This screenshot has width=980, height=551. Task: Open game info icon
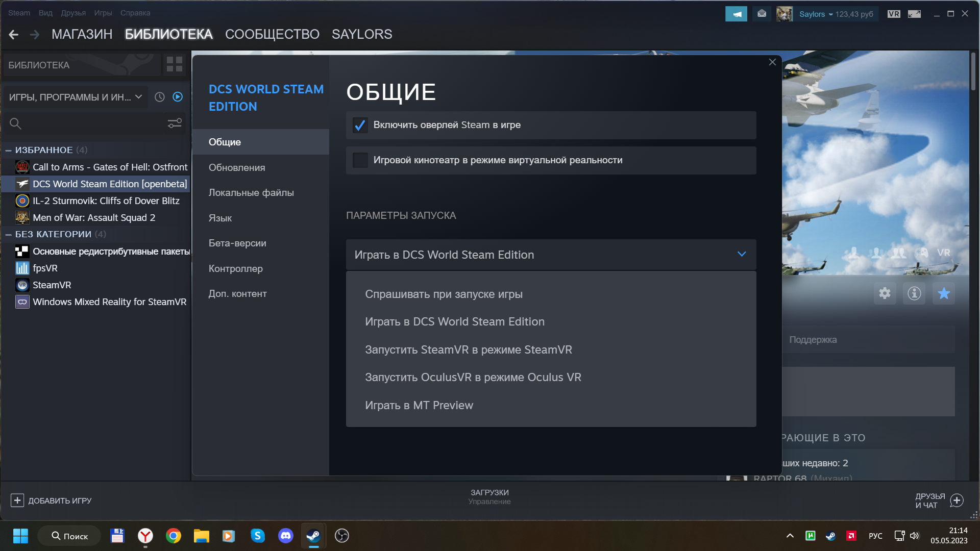coord(914,293)
